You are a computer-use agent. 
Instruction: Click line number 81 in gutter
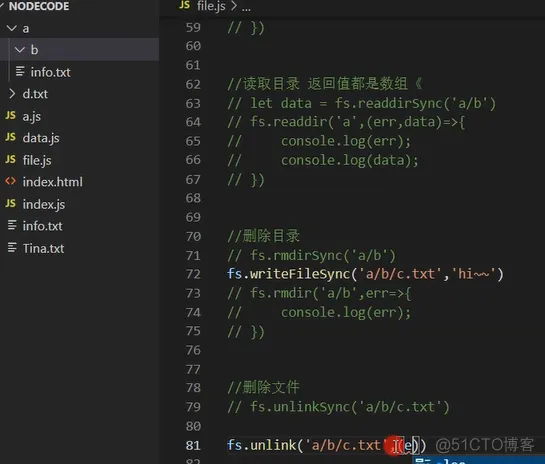click(193, 445)
